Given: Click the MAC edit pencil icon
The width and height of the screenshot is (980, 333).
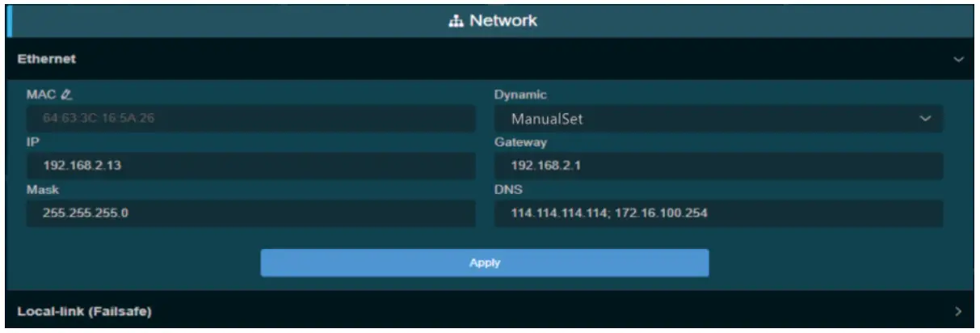Looking at the screenshot, I should pyautogui.click(x=67, y=95).
